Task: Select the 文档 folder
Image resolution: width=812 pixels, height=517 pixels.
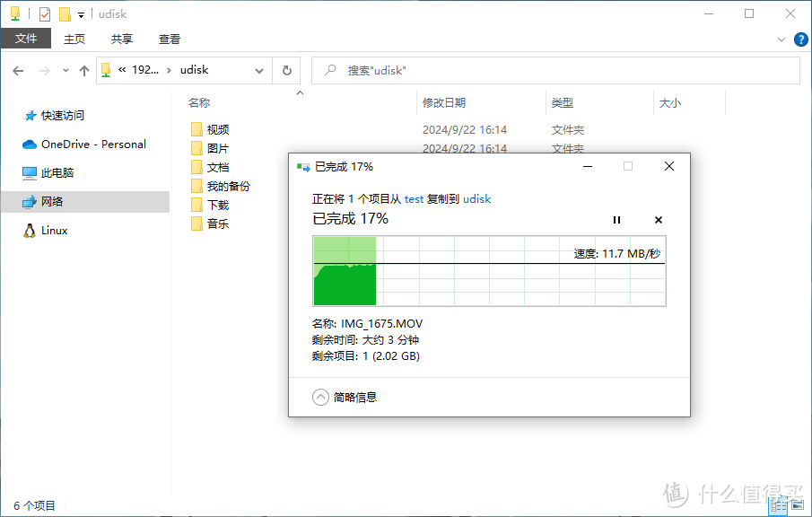Action: (x=210, y=167)
